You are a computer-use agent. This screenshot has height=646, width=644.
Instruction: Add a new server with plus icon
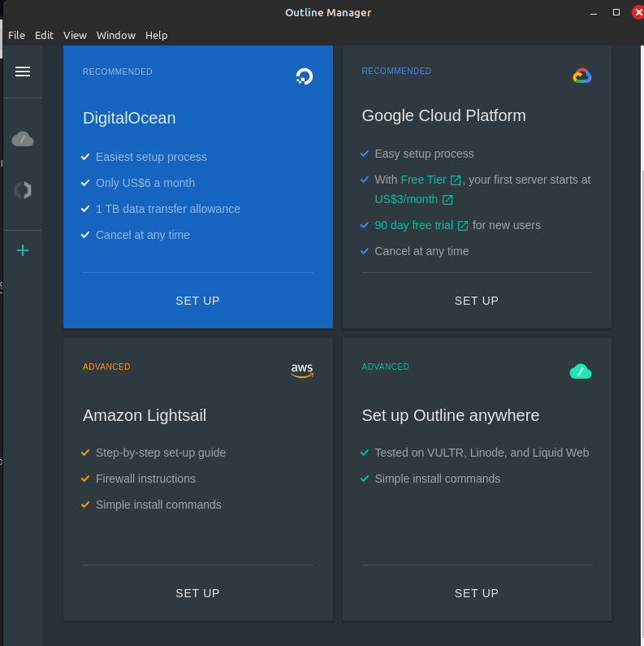click(23, 250)
